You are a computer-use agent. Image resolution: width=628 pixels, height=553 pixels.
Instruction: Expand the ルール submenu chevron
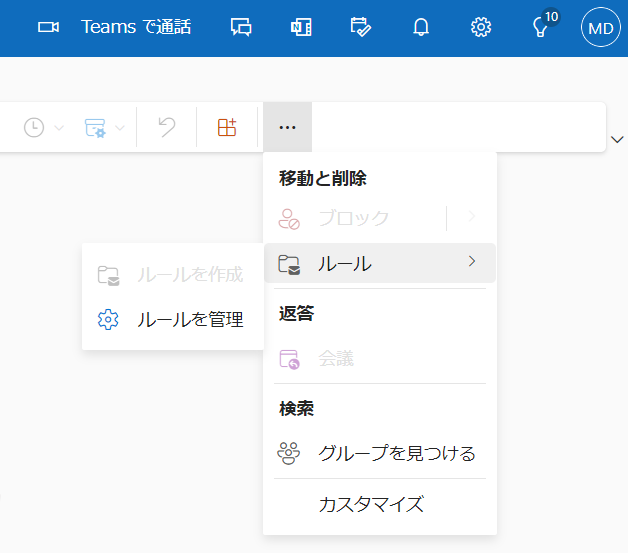(x=472, y=261)
